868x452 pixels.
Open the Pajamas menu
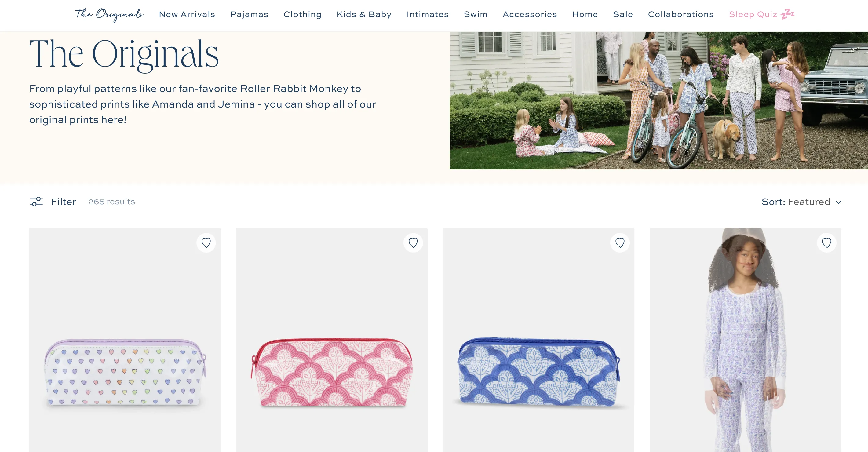pyautogui.click(x=249, y=14)
